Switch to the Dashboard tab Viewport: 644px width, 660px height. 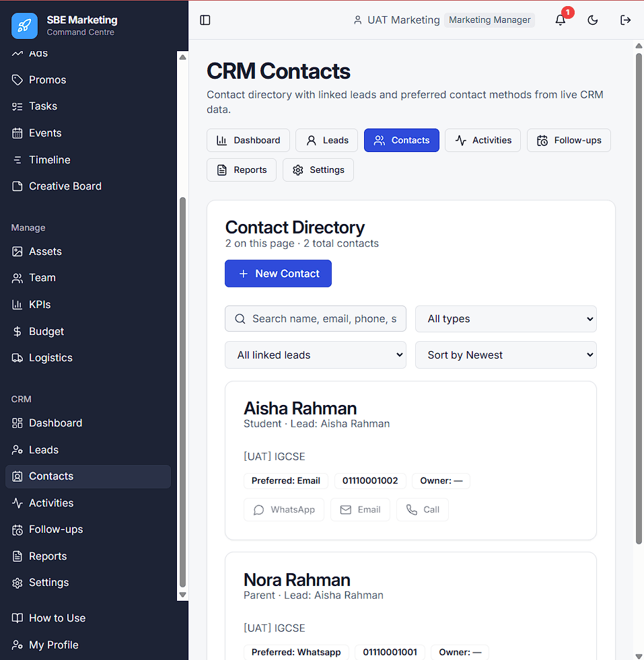tap(248, 140)
